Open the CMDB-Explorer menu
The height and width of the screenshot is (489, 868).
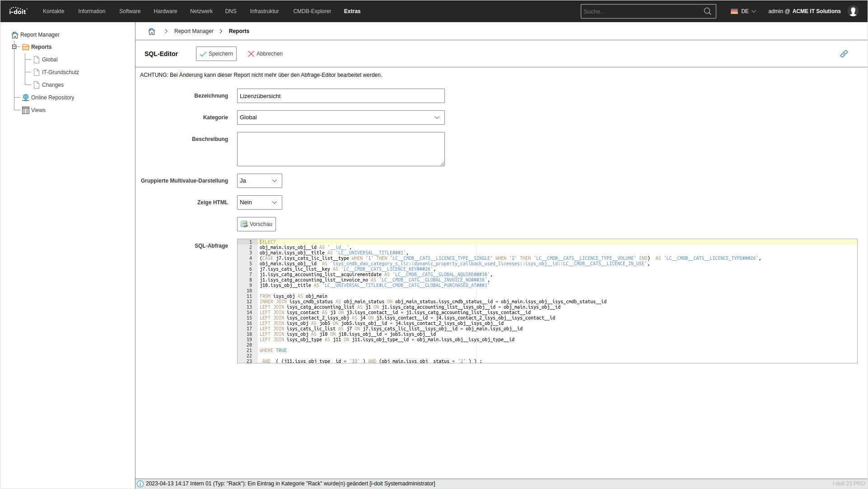312,11
